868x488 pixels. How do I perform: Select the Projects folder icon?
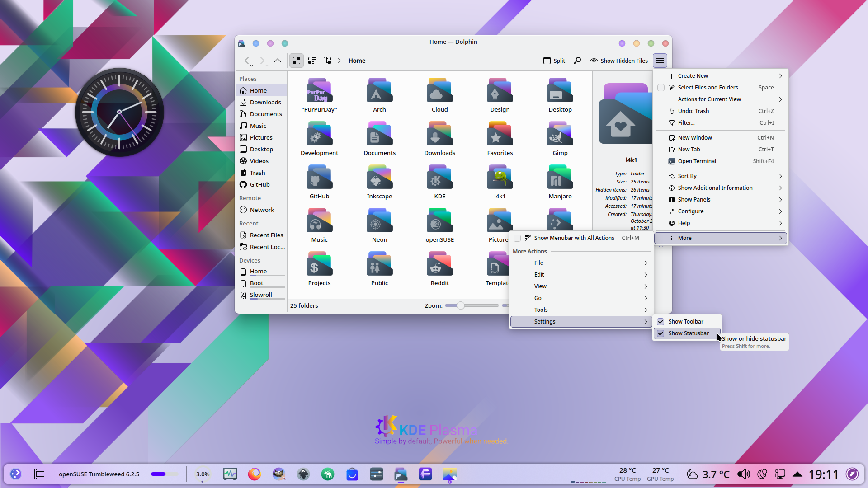tap(319, 264)
